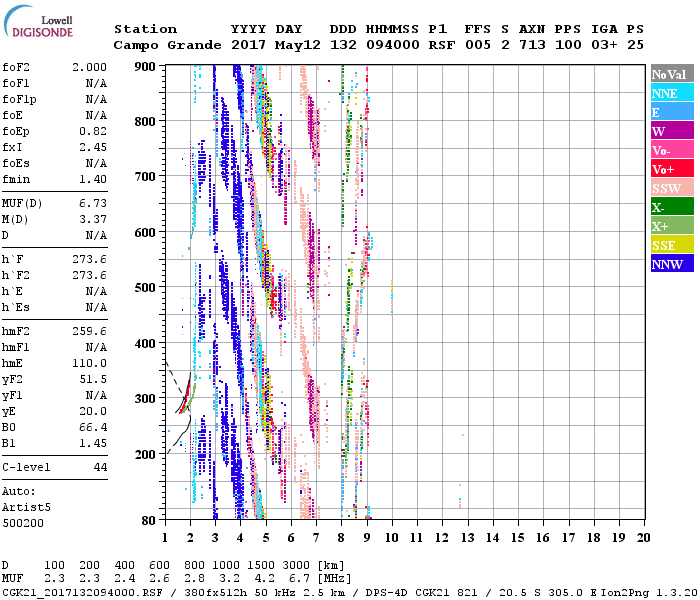Click the May12 date in header
700x600 pixels.
[298, 45]
